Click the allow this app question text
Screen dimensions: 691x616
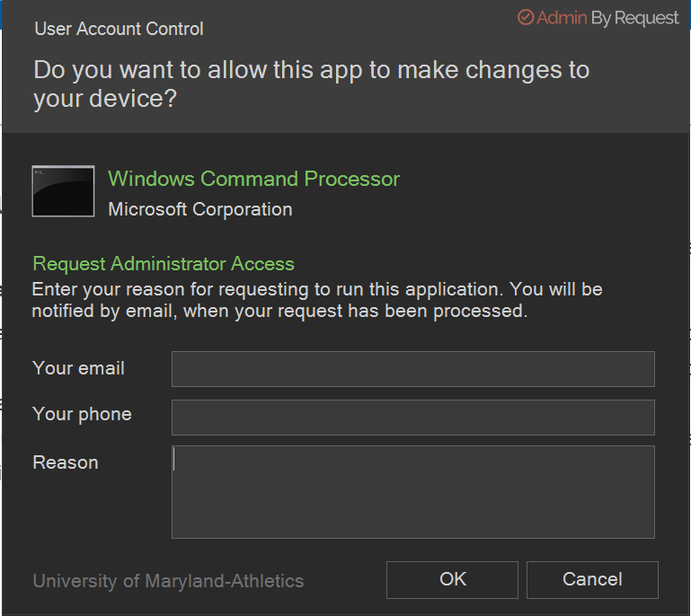pyautogui.click(x=311, y=84)
